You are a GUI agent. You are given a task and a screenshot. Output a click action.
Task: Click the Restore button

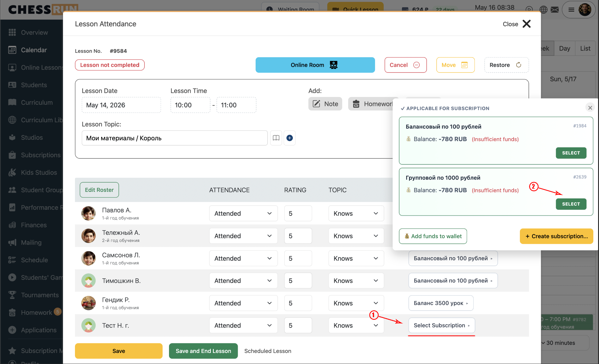pyautogui.click(x=506, y=65)
